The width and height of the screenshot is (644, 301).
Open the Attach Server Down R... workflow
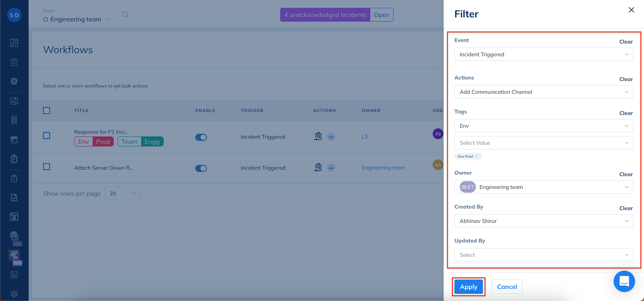click(x=104, y=168)
